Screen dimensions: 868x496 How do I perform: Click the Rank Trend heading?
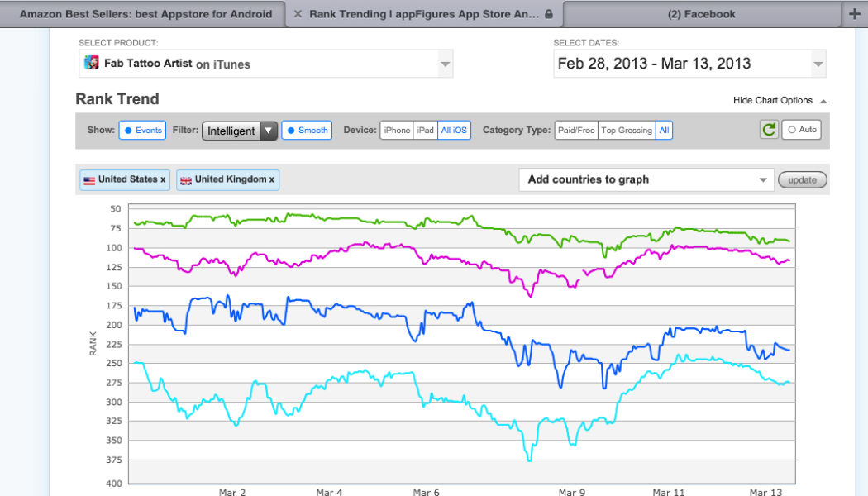click(117, 99)
